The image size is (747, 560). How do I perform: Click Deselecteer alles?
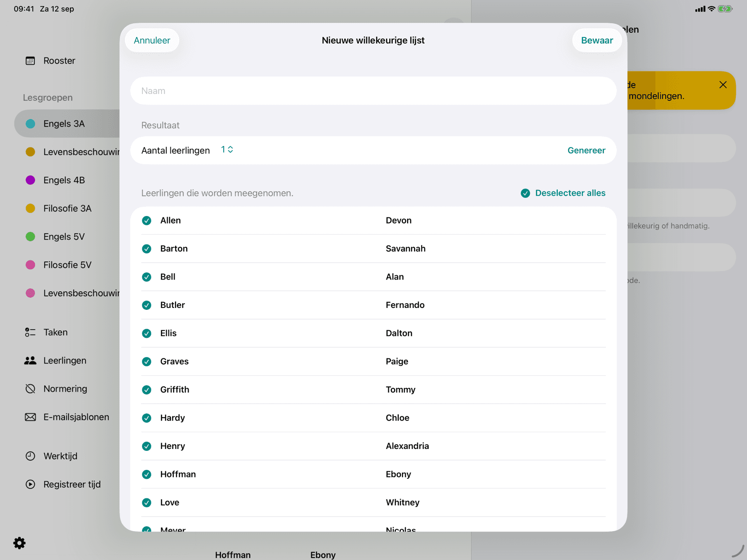563,193
